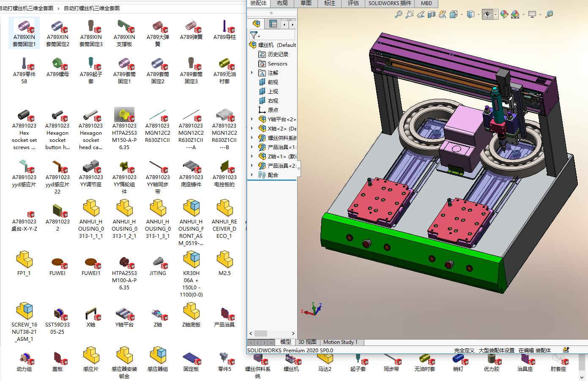Select the A789XIN 套筒固定1 file
Screen dimensions: 588x381
(24, 33)
